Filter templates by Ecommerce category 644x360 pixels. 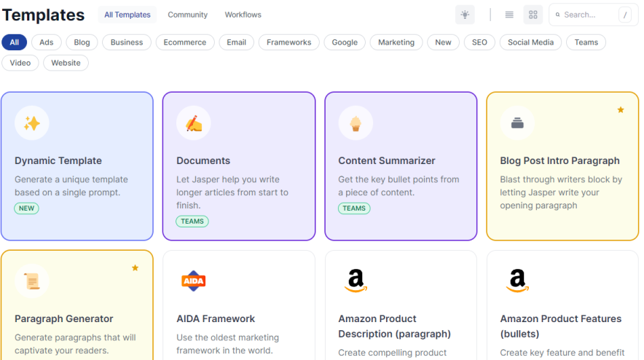click(x=185, y=42)
